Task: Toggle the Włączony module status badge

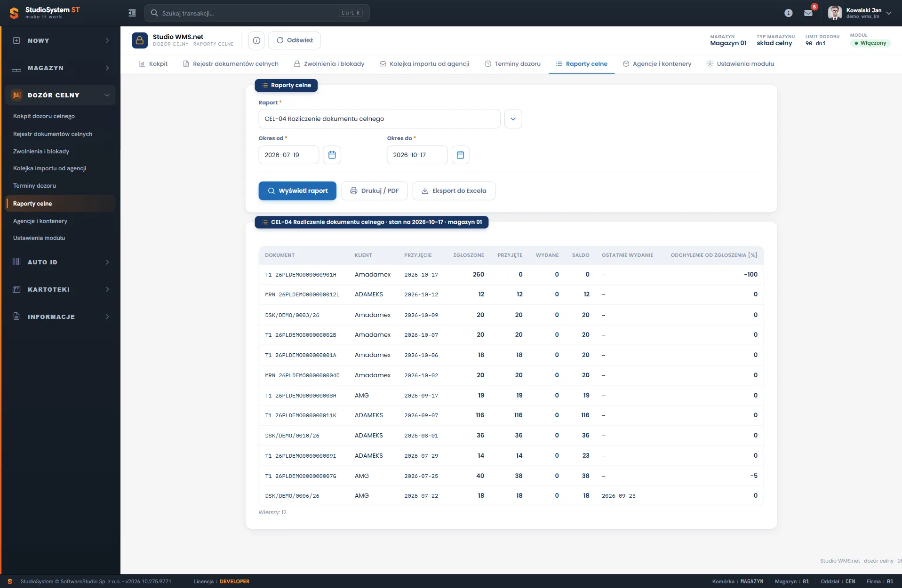Action: pyautogui.click(x=870, y=43)
